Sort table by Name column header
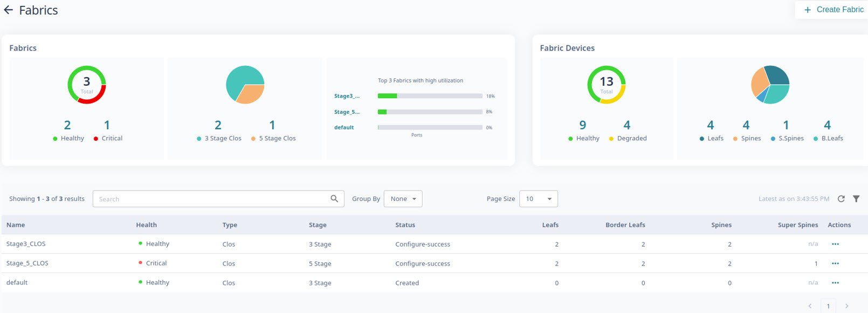 (x=16, y=225)
